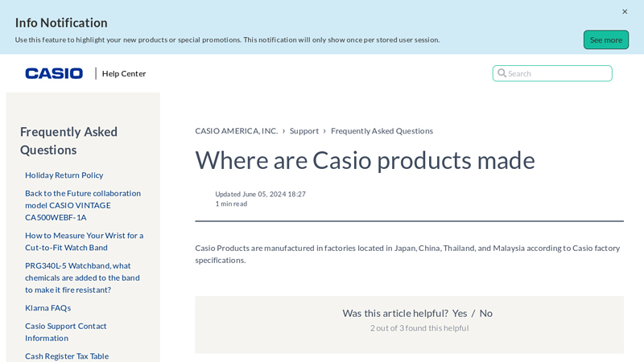Image resolution: width=644 pixels, height=362 pixels.
Task: Click the 1 min read label
Action: [231, 204]
